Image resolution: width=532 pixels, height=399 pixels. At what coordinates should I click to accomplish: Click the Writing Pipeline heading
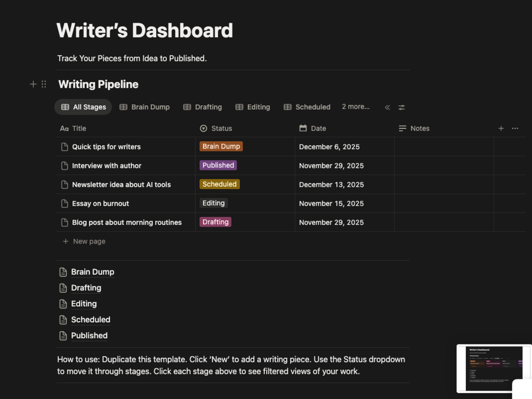(x=98, y=85)
